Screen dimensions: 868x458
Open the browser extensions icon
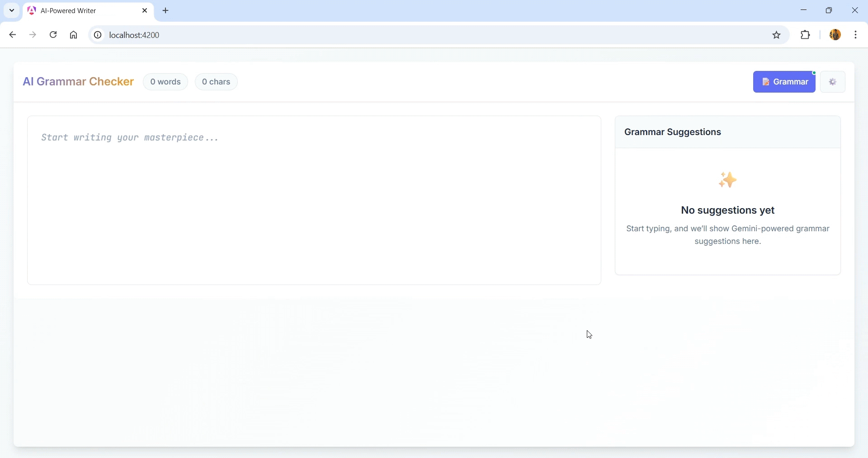[806, 35]
